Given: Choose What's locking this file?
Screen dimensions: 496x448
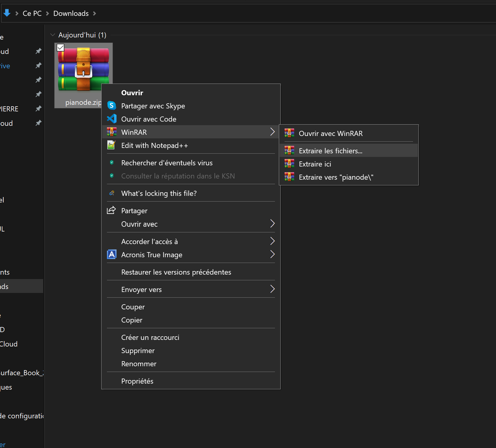Looking at the screenshot, I should (x=191, y=193).
